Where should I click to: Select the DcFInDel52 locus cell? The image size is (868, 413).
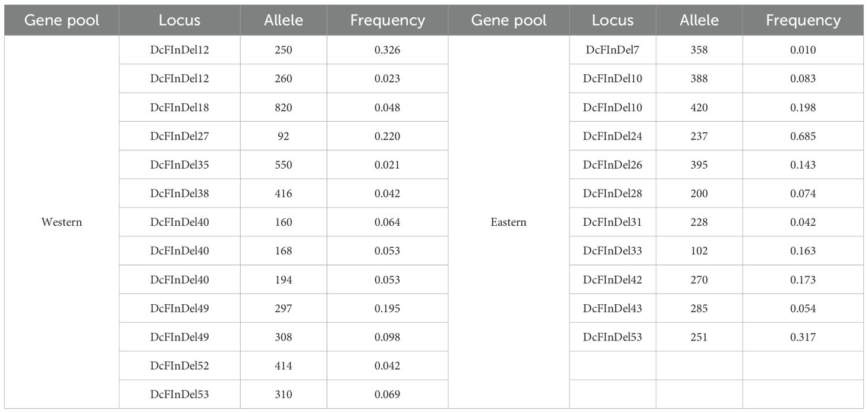[180, 365]
